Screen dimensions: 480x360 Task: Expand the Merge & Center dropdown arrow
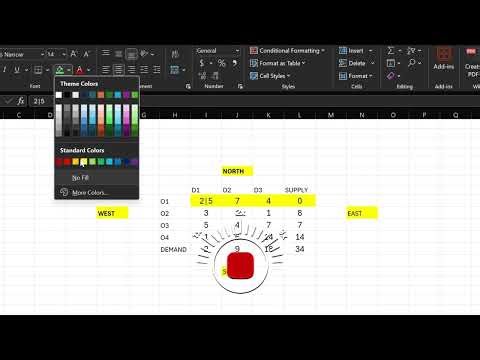coord(184,70)
